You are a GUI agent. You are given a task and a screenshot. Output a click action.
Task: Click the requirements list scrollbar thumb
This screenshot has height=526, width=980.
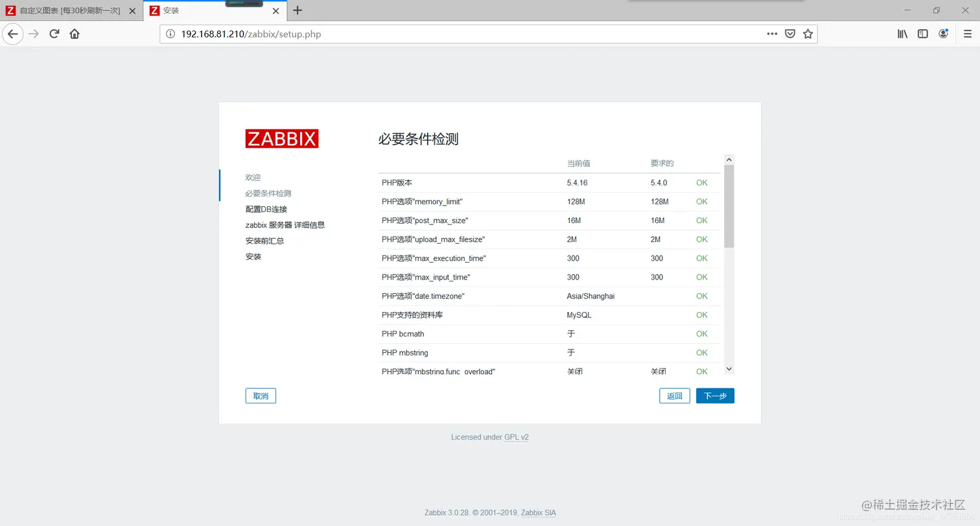click(729, 206)
